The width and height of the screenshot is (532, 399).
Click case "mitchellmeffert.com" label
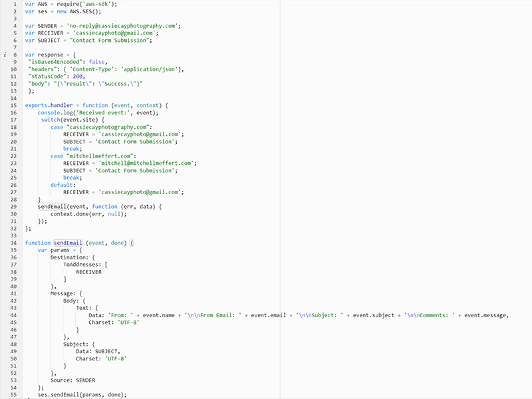point(93,156)
